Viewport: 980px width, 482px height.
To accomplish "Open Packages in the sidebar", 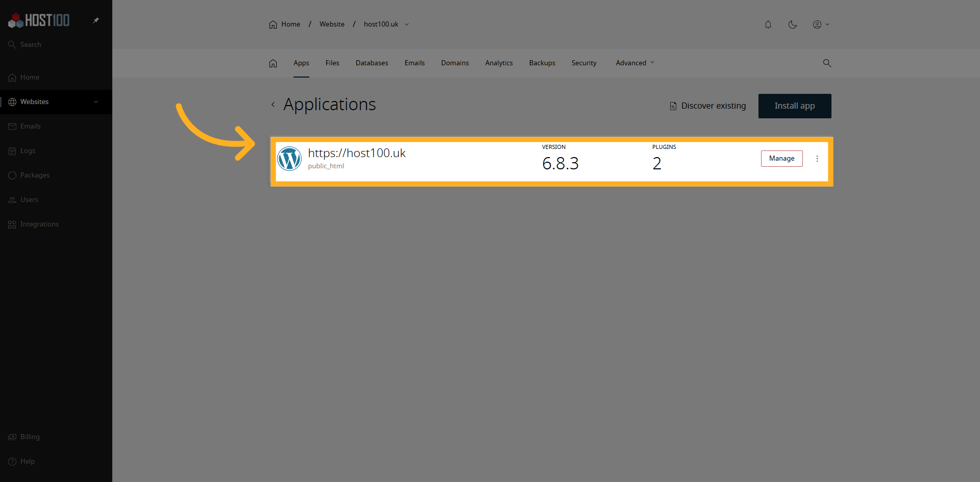I will [x=56, y=175].
